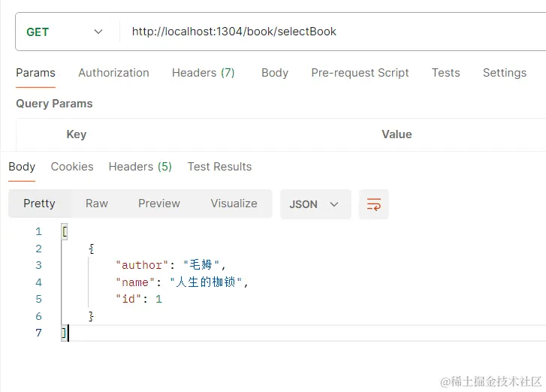Toggle the wrap lines icon
546x392 pixels.
click(373, 204)
